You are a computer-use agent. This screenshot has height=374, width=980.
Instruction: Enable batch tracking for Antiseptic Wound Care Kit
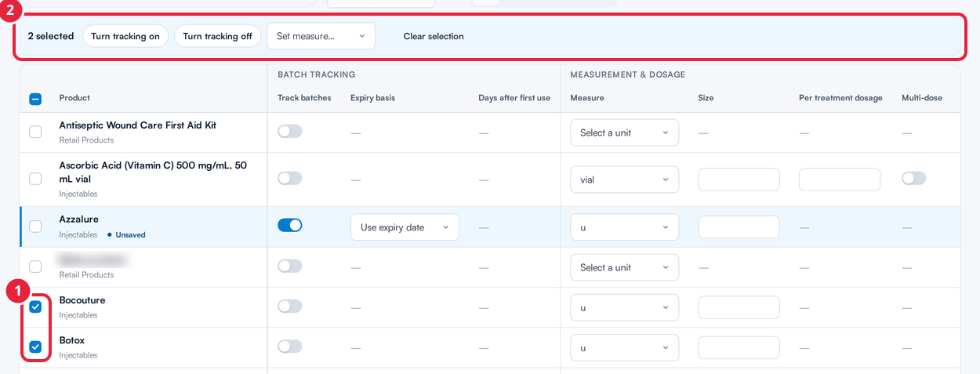[x=290, y=131]
